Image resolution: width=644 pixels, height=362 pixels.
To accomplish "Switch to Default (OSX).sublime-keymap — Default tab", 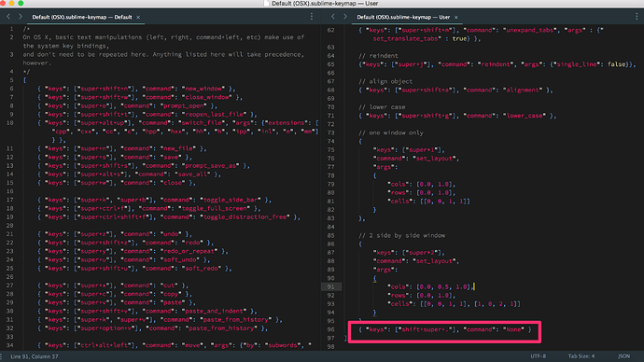I will click(82, 17).
